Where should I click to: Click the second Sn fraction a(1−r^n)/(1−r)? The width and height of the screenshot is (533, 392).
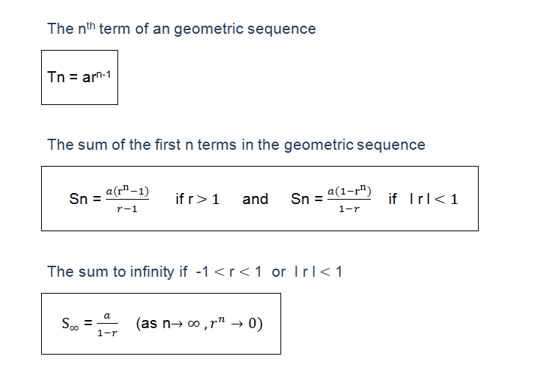tap(349, 199)
